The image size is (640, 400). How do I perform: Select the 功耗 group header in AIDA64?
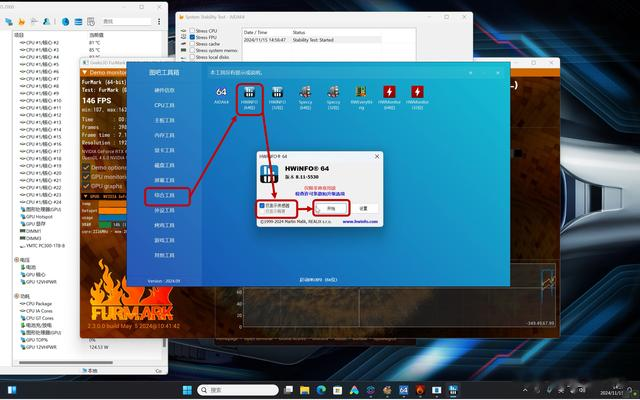pyautogui.click(x=24, y=296)
